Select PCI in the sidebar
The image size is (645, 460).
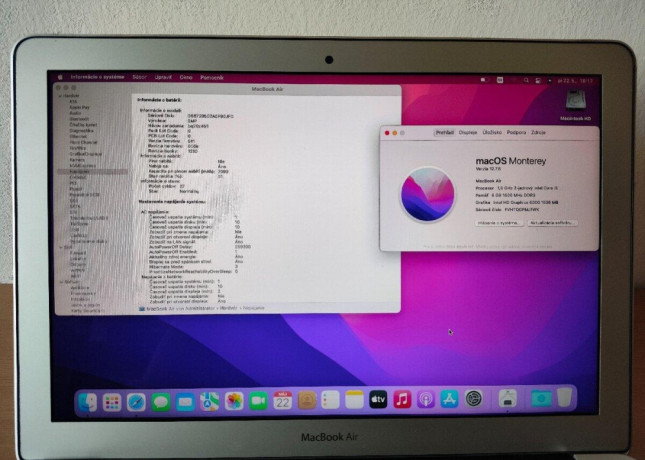coord(73,183)
